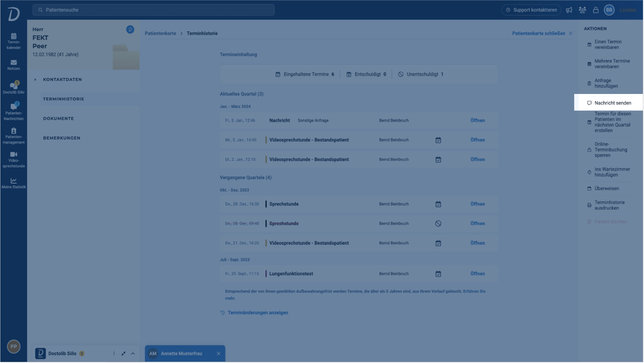The height and width of the screenshot is (363, 644).
Task: Click Termin im nächsten Quartal erstellen action
Action: coord(610,122)
